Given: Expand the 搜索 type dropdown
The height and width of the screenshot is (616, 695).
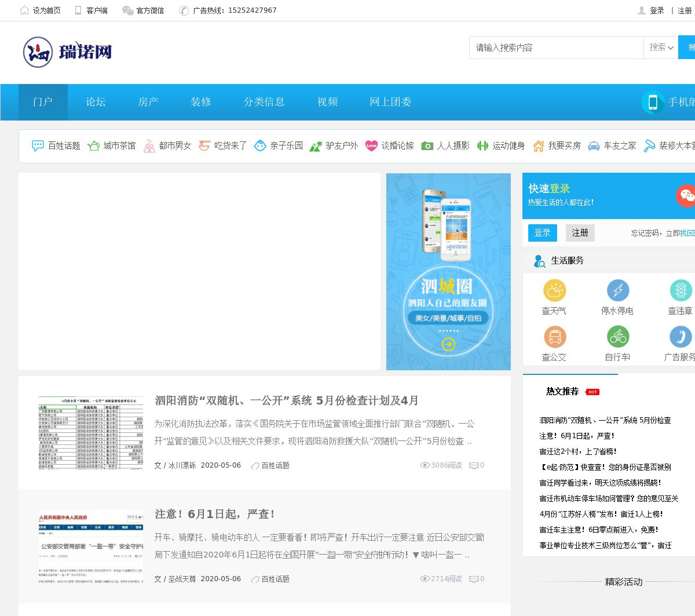Looking at the screenshot, I should coord(661,48).
